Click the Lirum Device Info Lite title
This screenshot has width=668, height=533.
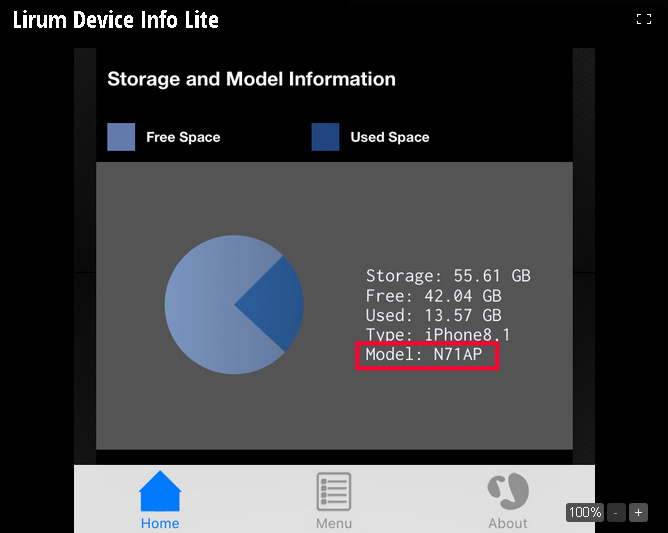point(116,19)
